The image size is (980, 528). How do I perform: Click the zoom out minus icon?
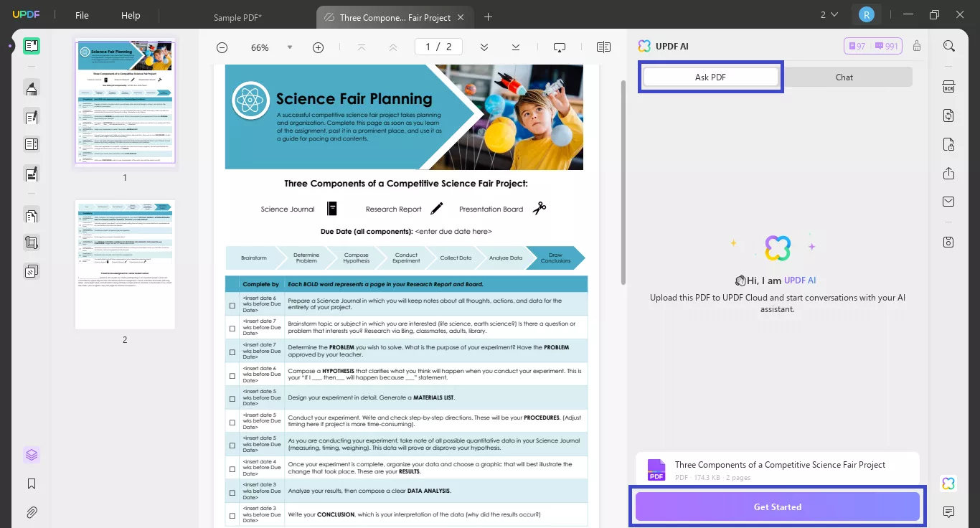point(222,47)
